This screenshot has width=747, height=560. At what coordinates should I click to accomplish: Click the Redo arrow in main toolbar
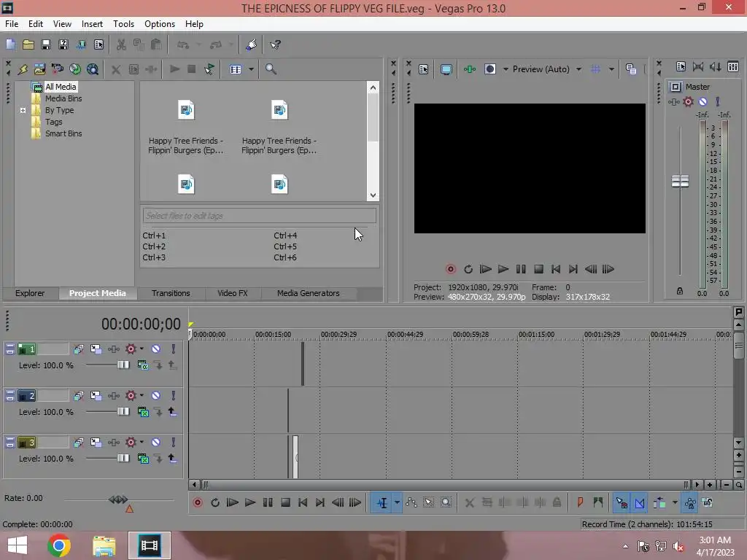tap(216, 44)
